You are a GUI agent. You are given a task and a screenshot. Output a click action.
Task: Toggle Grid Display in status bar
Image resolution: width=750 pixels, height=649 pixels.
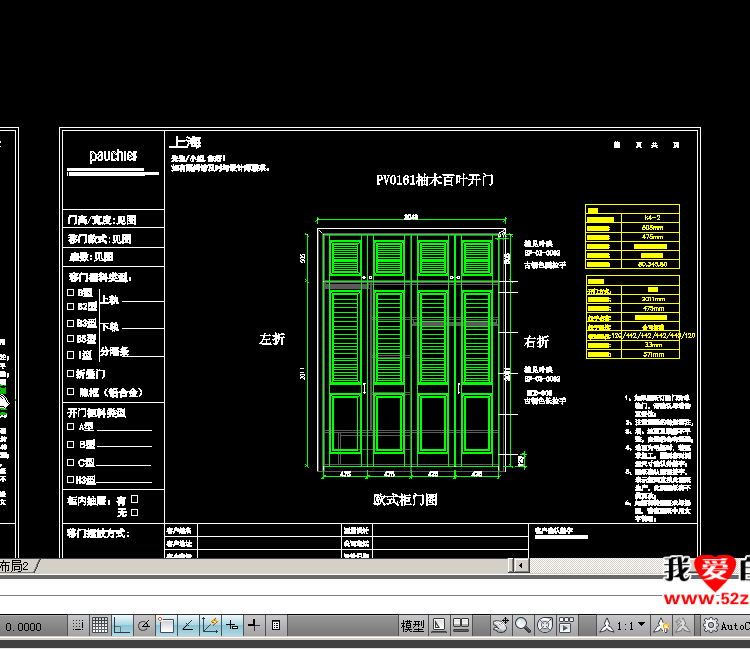(x=100, y=625)
